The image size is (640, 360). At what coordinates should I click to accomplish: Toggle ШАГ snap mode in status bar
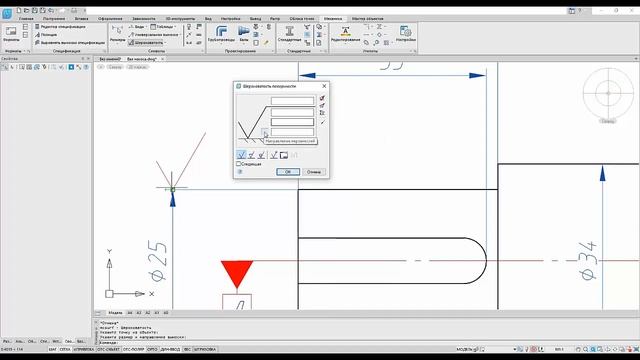coord(53,349)
